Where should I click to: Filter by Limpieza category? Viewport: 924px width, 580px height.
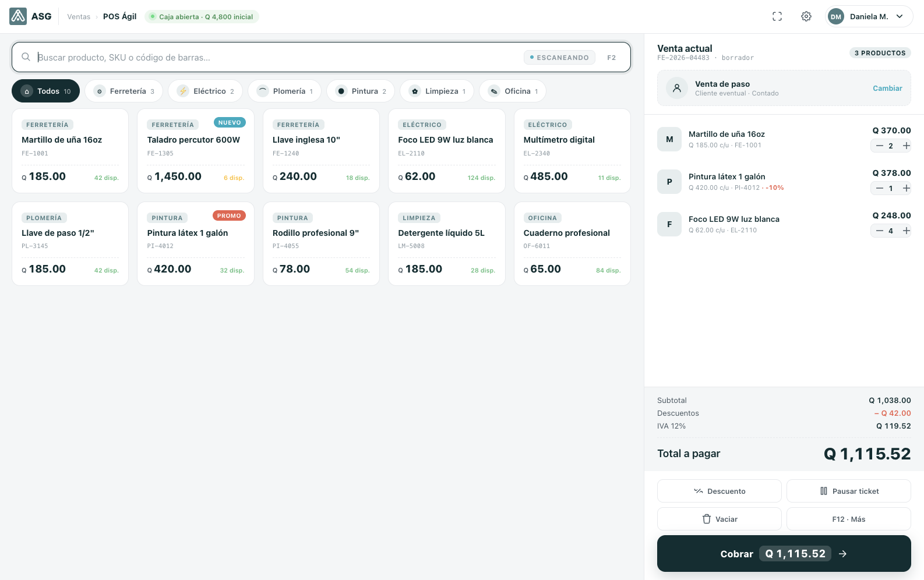pos(437,91)
